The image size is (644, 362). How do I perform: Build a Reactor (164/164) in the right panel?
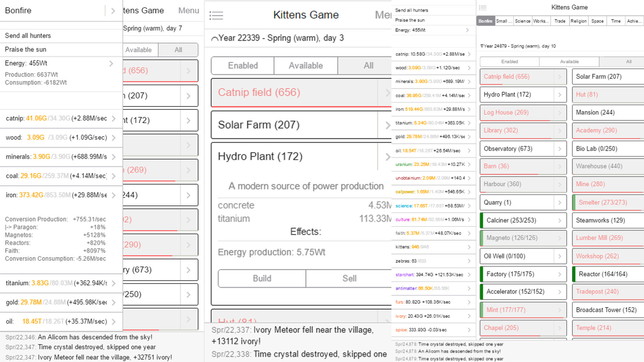click(608, 274)
